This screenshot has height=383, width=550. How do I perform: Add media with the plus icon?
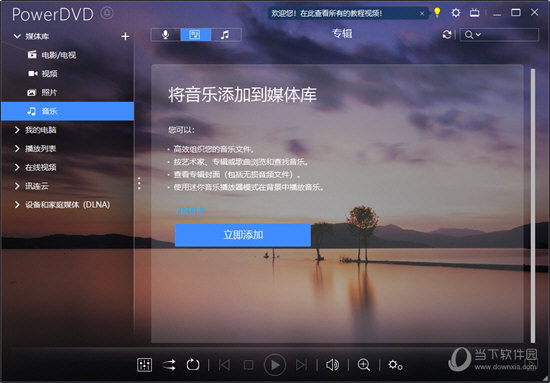coord(125,36)
